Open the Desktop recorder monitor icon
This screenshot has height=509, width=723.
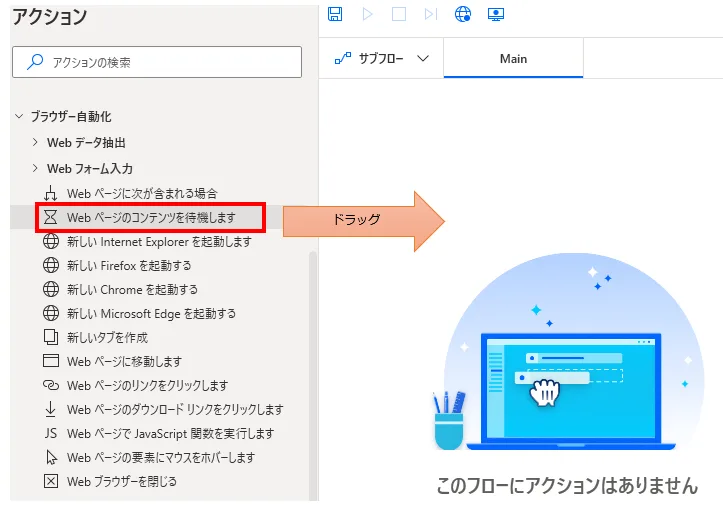pos(494,14)
